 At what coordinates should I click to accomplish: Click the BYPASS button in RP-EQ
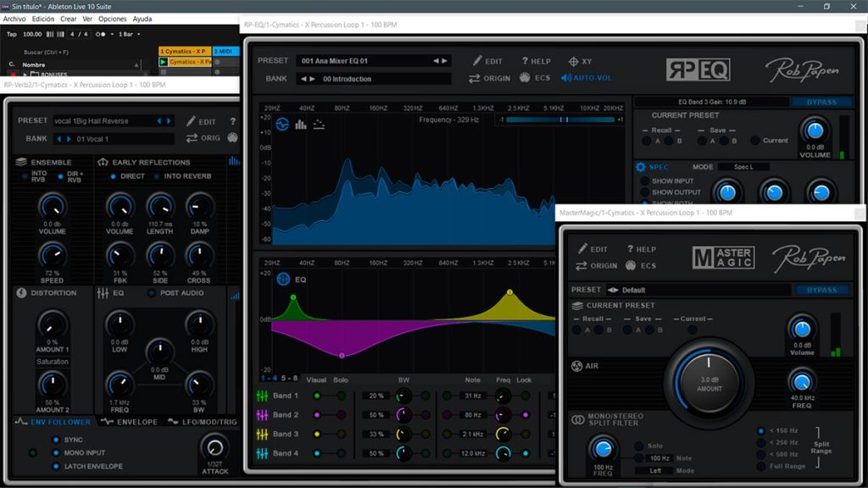click(x=821, y=102)
